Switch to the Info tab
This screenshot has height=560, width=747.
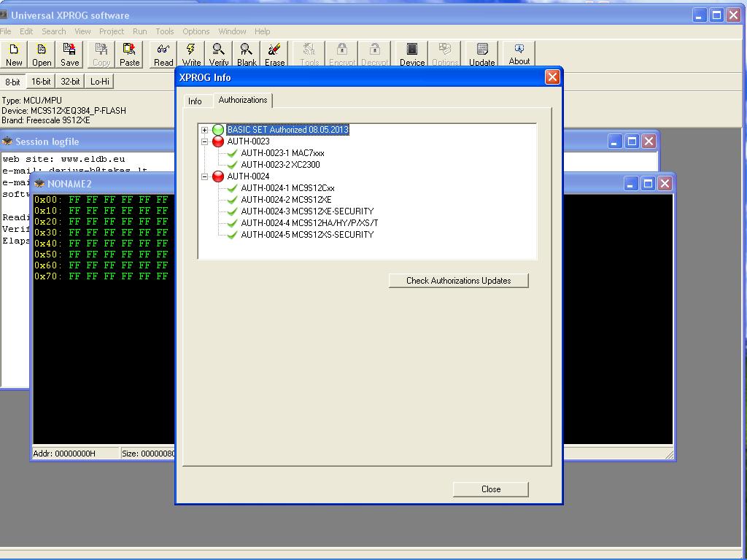(195, 101)
